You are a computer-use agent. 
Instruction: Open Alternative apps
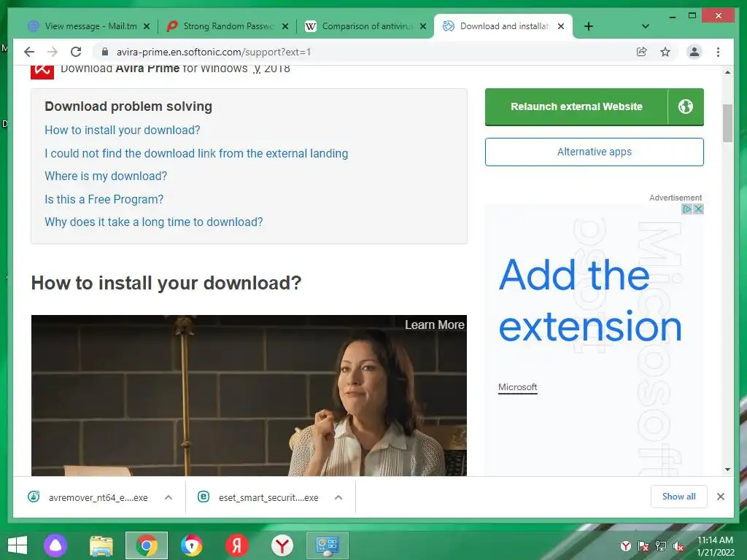click(x=594, y=152)
